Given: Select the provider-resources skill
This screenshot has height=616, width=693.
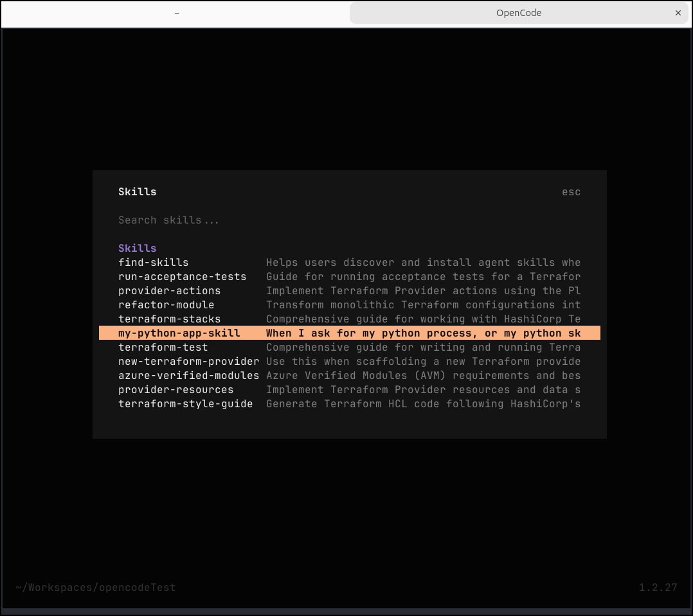Looking at the screenshot, I should 175,389.
